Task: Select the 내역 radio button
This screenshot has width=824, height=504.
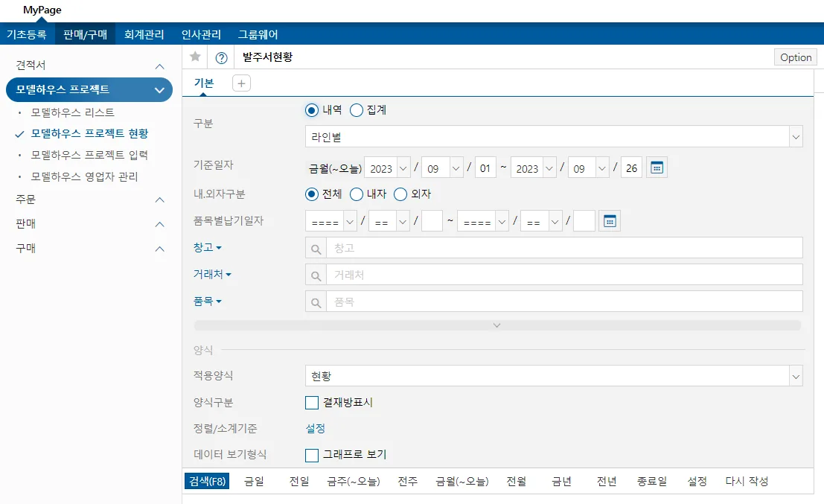Action: (312, 110)
